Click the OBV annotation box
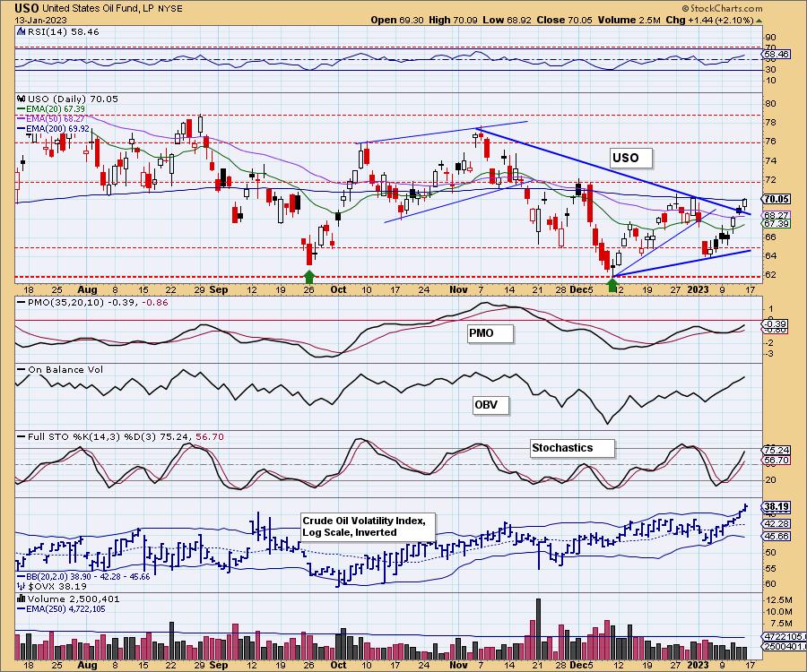 pyautogui.click(x=490, y=405)
